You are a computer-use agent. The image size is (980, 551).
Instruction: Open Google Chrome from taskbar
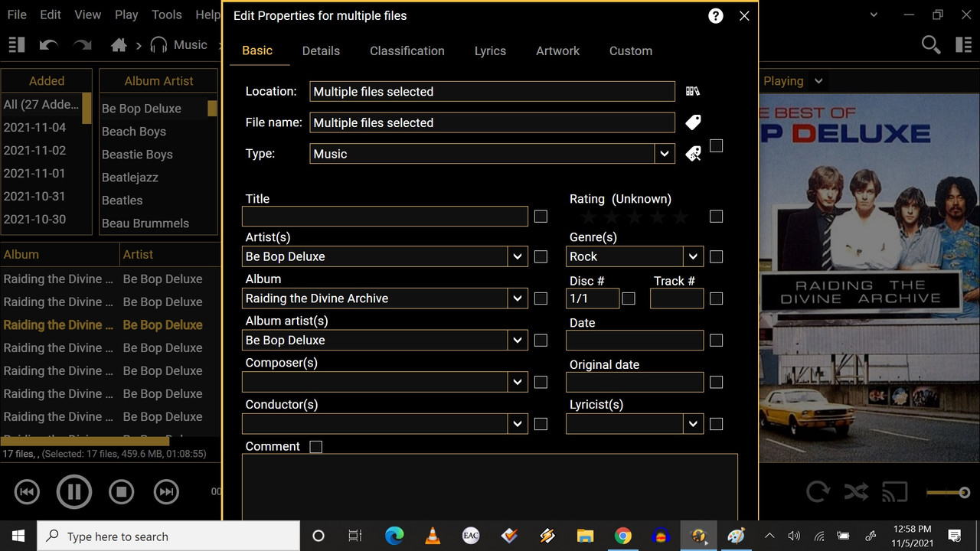[x=623, y=536]
